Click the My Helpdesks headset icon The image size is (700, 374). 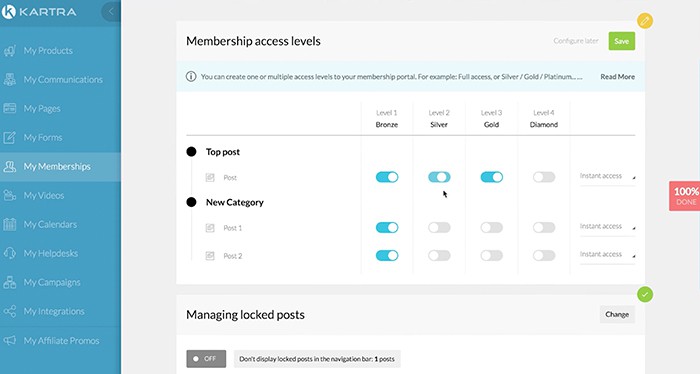click(9, 253)
